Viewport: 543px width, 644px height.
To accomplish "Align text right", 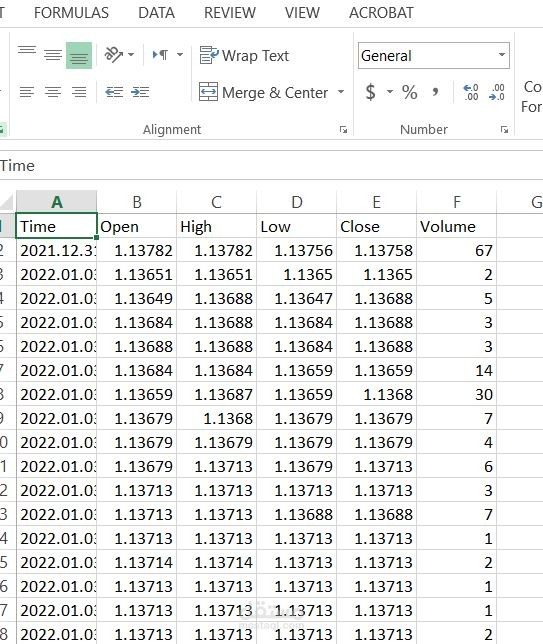I will point(79,92).
